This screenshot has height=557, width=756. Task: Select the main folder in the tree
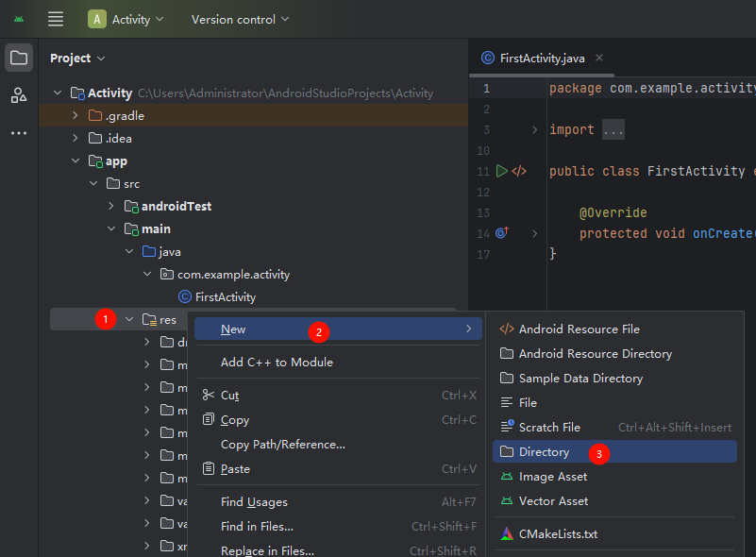(x=156, y=229)
